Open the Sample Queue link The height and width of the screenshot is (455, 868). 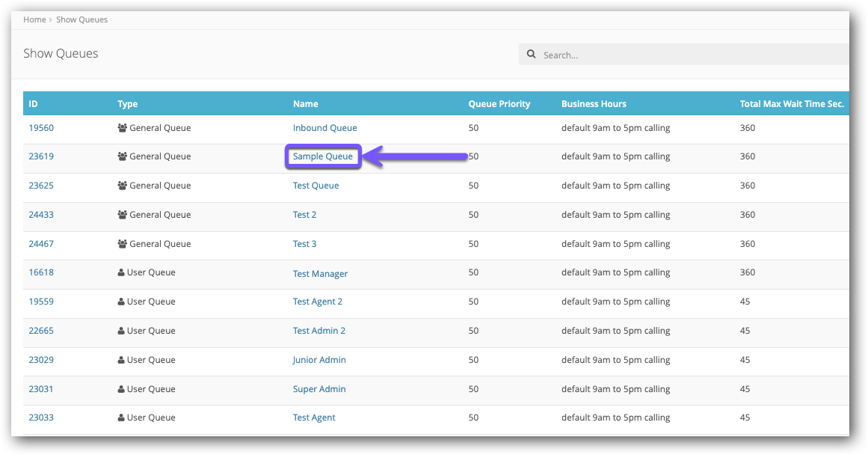pos(323,157)
